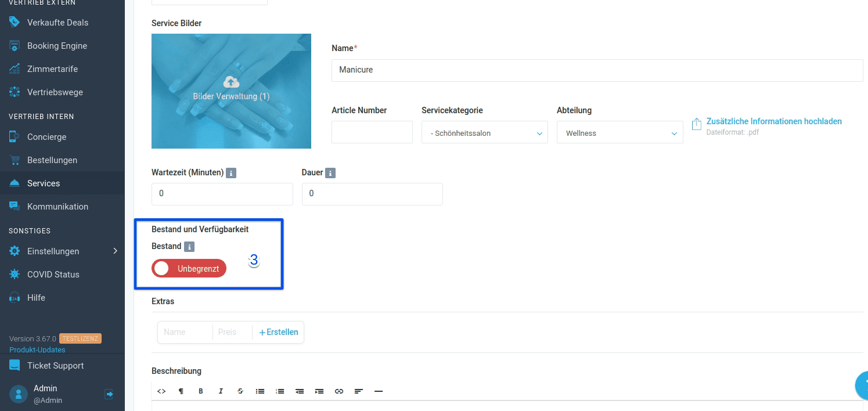Click Zusätzliche Informationen hochladen link
The height and width of the screenshot is (411, 868).
click(774, 121)
